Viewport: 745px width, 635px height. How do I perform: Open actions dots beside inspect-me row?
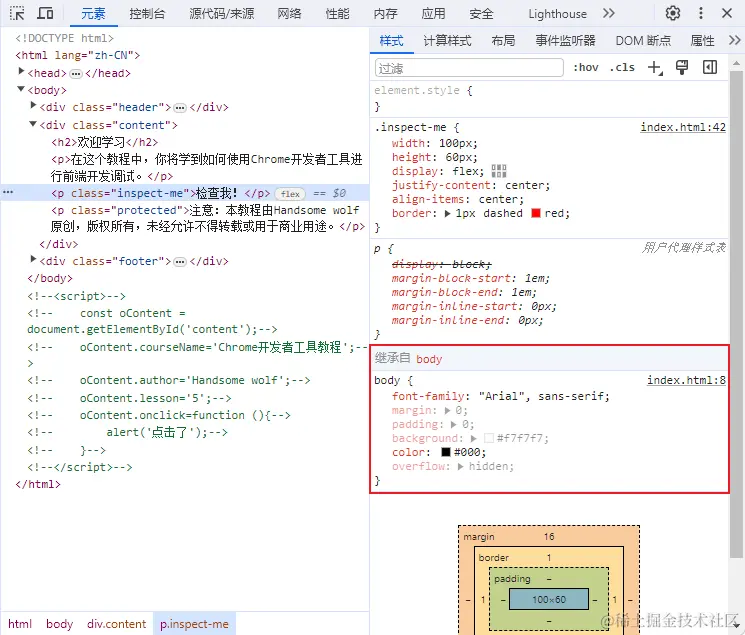pyautogui.click(x=8, y=192)
